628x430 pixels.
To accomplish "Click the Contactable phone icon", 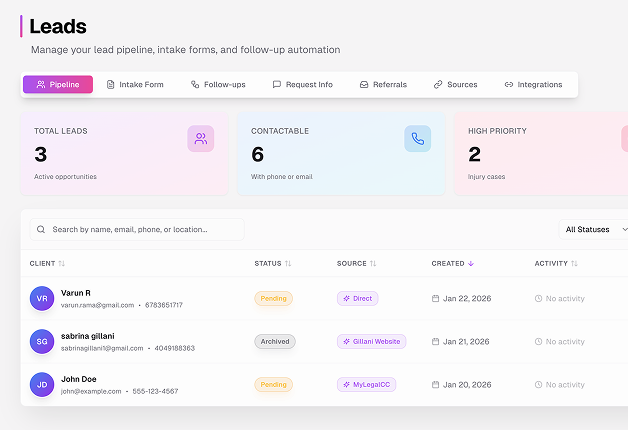I will coord(418,139).
